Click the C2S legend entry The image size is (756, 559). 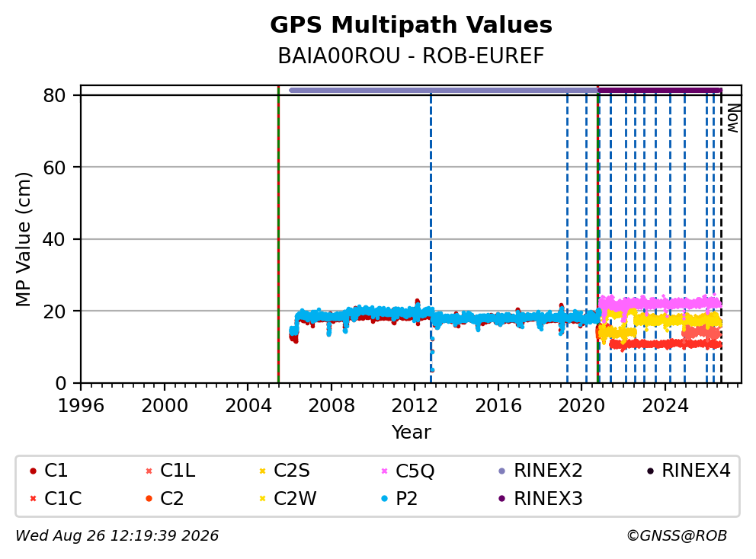point(284,471)
